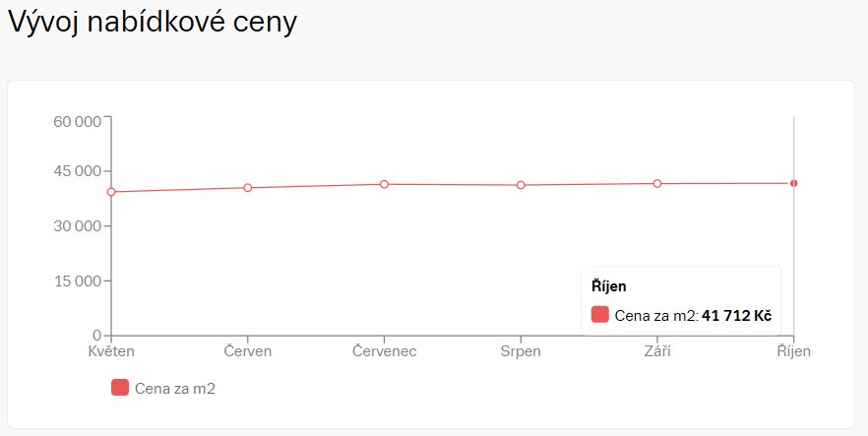This screenshot has width=868, height=436.
Task: Click the Červen x-axis label
Action: [x=248, y=351]
